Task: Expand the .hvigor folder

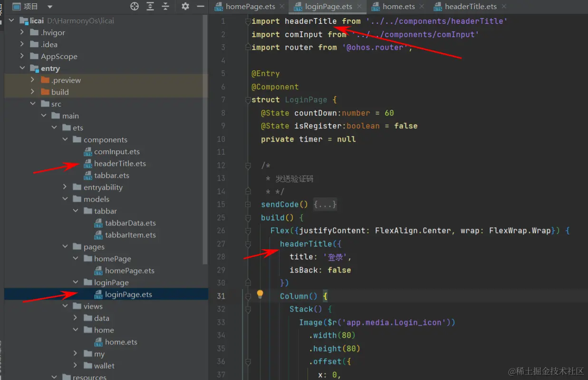Action: [x=22, y=32]
